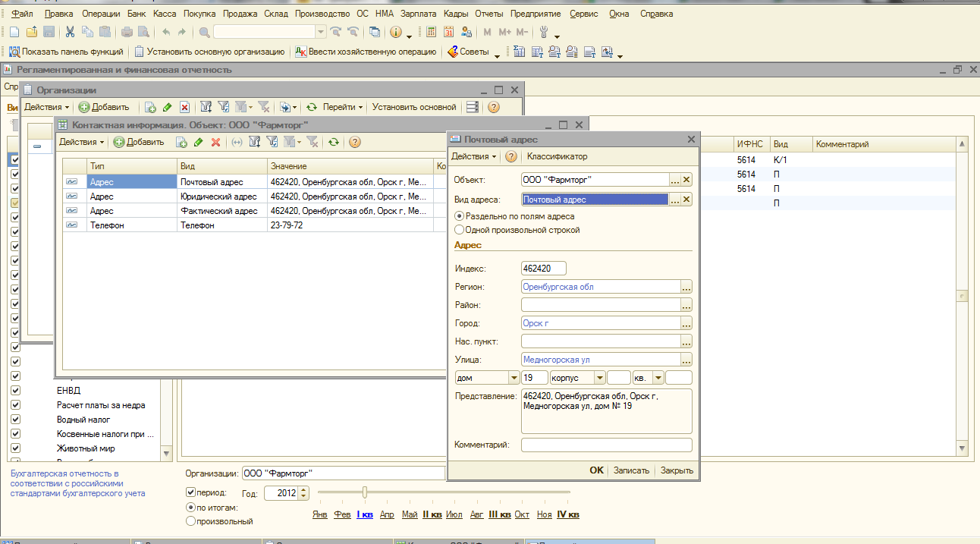
Task: Open the 'корпус' dropdown arrow
Action: pos(600,378)
